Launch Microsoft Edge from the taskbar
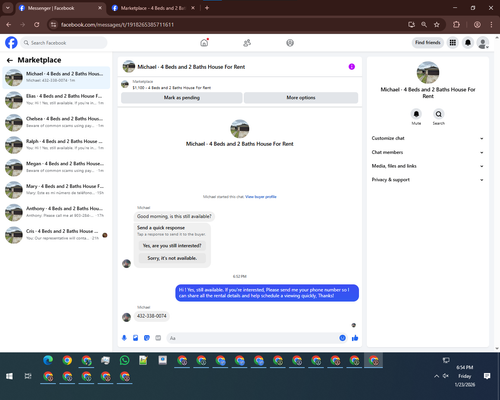This screenshot has width=500, height=400. (48, 360)
